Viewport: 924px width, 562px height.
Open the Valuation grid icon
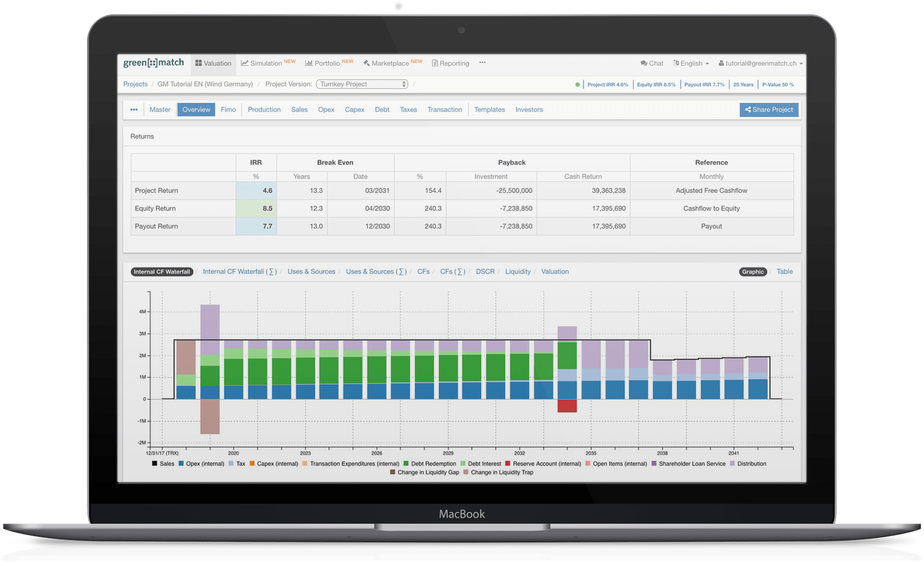coord(198,63)
